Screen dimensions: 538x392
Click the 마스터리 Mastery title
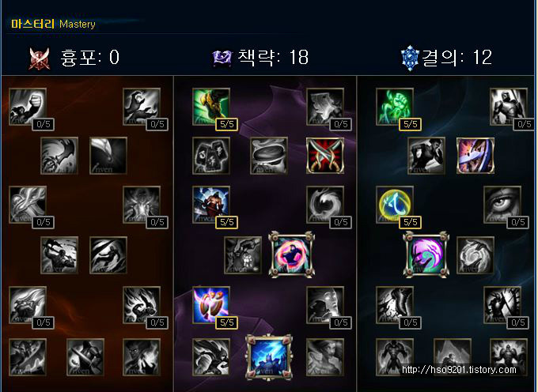coord(53,24)
